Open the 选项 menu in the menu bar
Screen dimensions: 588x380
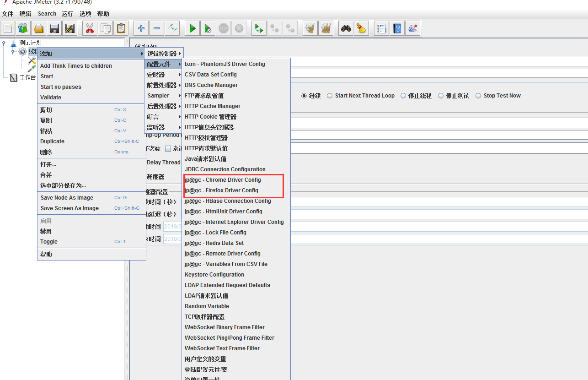[x=86, y=13]
